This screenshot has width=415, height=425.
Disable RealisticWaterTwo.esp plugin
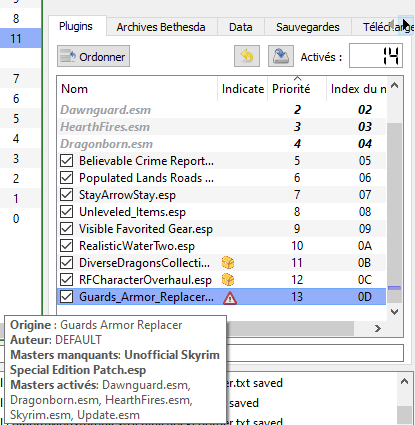[x=67, y=246]
